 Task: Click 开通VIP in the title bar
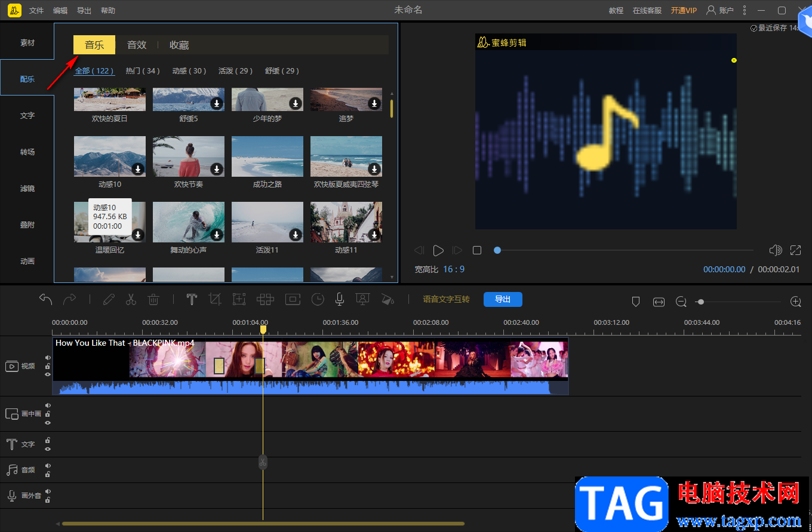[684, 11]
